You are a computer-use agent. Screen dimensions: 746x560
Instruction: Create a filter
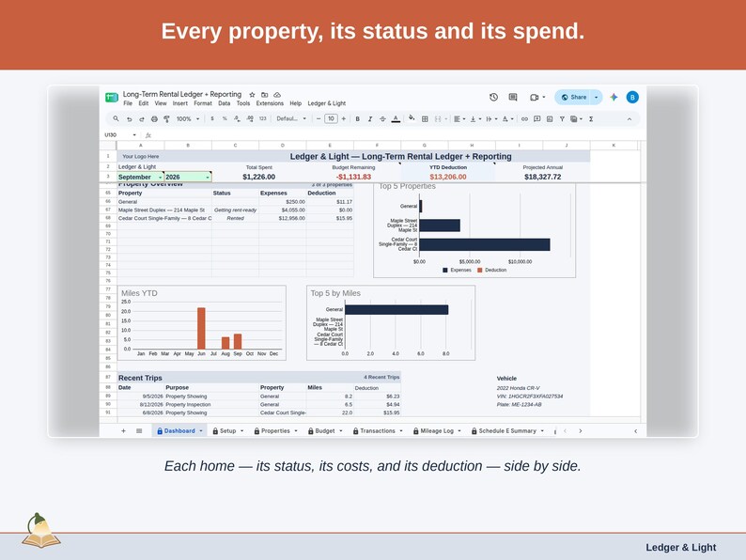562,119
